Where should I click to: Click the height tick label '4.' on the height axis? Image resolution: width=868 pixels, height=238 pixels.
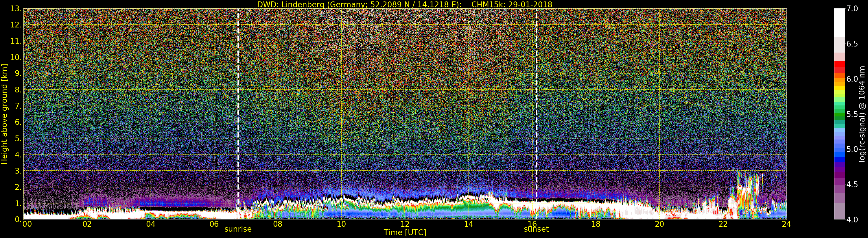tap(18, 155)
